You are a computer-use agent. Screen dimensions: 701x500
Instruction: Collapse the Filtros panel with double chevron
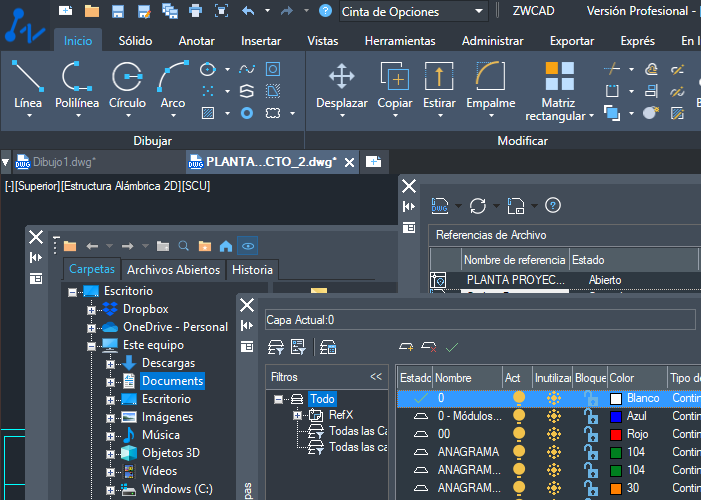tap(376, 377)
